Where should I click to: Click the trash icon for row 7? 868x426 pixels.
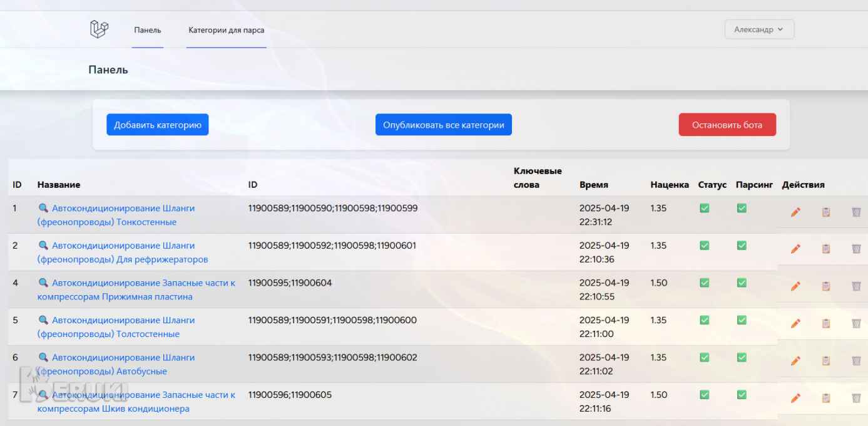[x=856, y=398]
